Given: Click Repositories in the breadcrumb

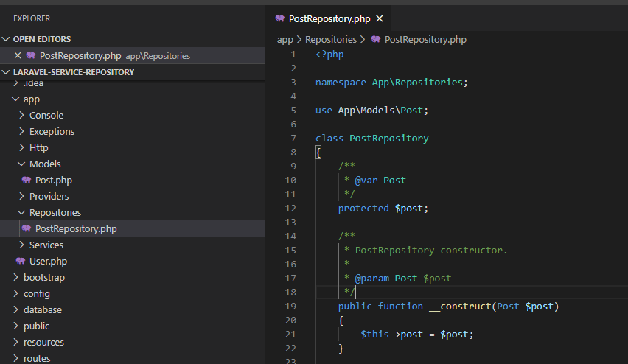Looking at the screenshot, I should (x=331, y=40).
